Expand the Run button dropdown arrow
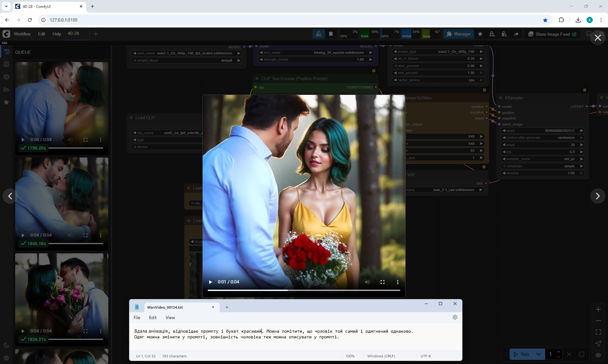Image resolution: width=608 pixels, height=364 pixels. pos(538,354)
